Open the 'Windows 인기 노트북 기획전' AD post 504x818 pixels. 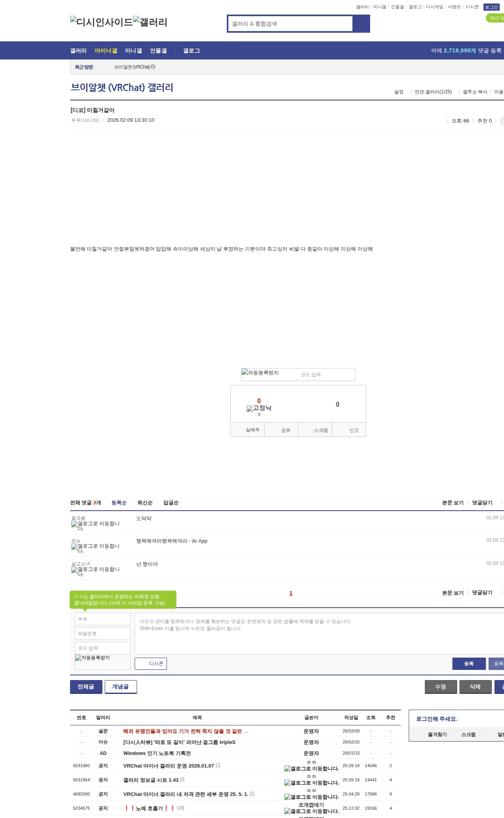coord(157,753)
